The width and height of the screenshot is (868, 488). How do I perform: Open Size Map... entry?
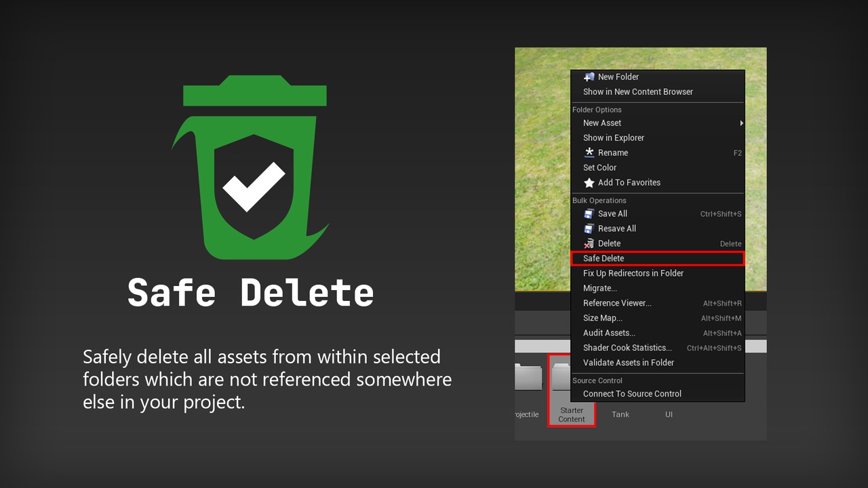[x=658, y=318]
